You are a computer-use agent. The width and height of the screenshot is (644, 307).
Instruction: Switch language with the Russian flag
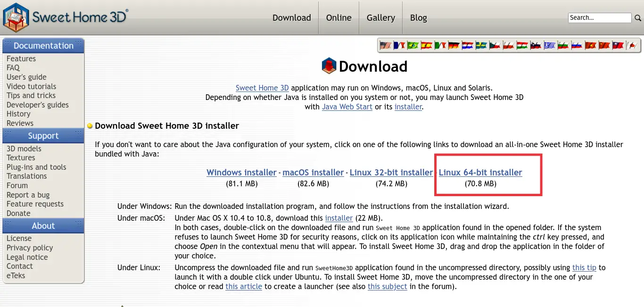click(577, 46)
